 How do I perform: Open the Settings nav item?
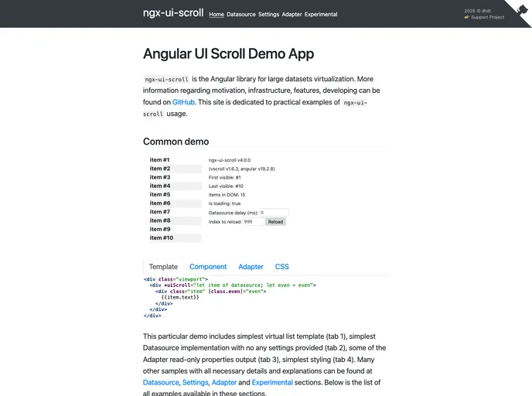[x=269, y=14]
